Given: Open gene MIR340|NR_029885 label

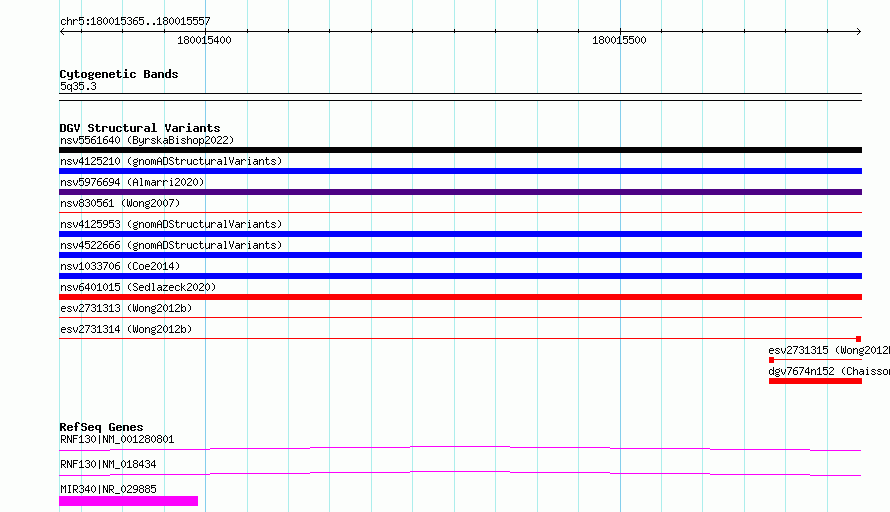Looking at the screenshot, I should 108,489.
